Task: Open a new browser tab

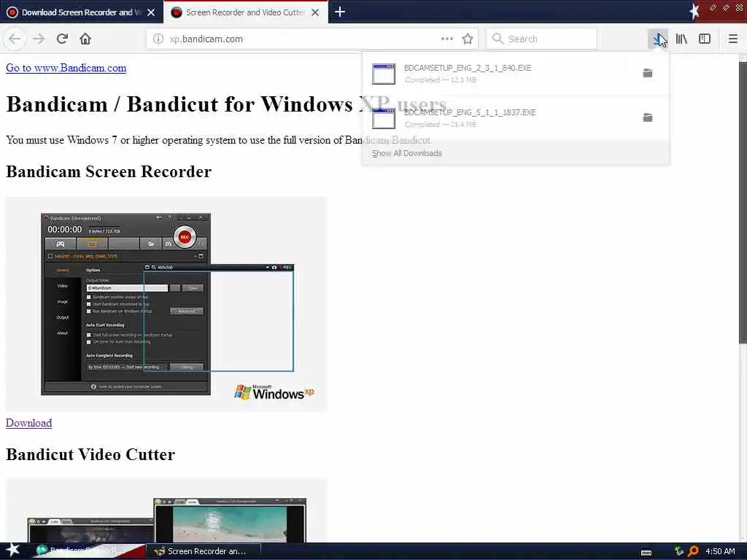Action: 340,12
